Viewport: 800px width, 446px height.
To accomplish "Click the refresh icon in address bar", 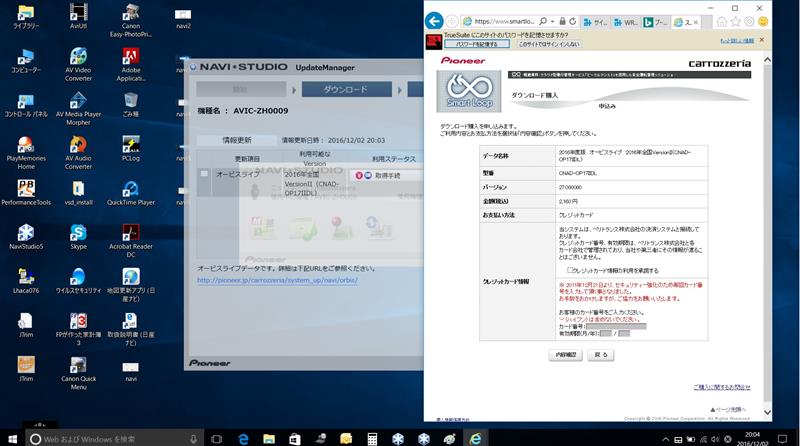I will coord(572,21).
